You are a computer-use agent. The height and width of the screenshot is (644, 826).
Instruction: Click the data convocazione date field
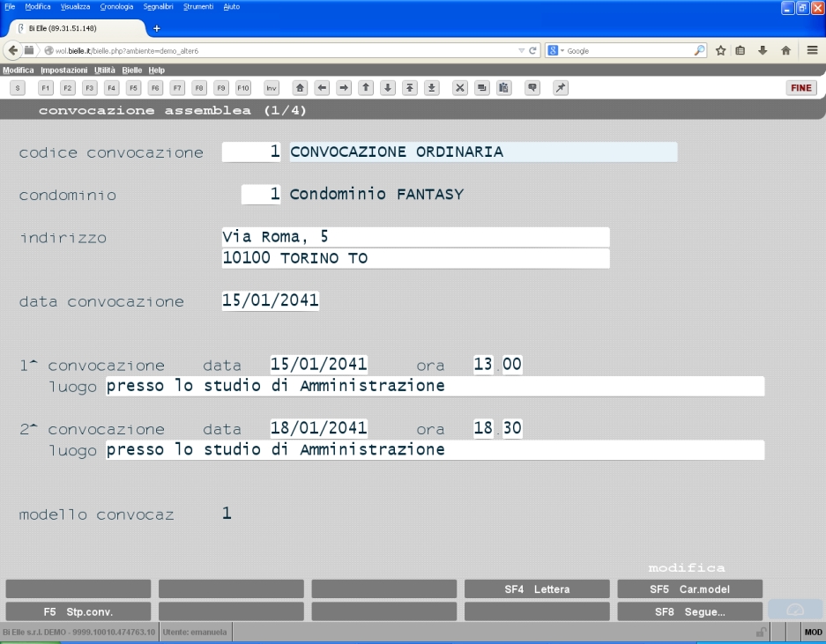(x=271, y=300)
